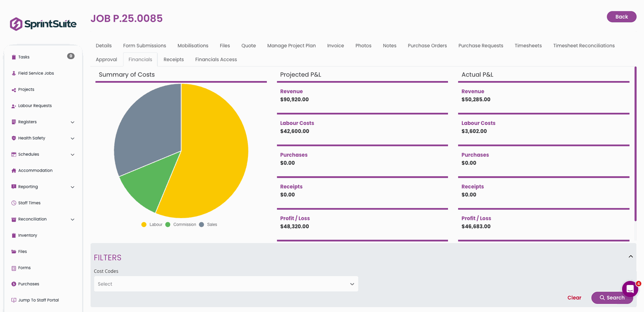Viewport: 644px width, 312px height.
Task: Open Jump To Staff Portal link
Action: tap(38, 300)
